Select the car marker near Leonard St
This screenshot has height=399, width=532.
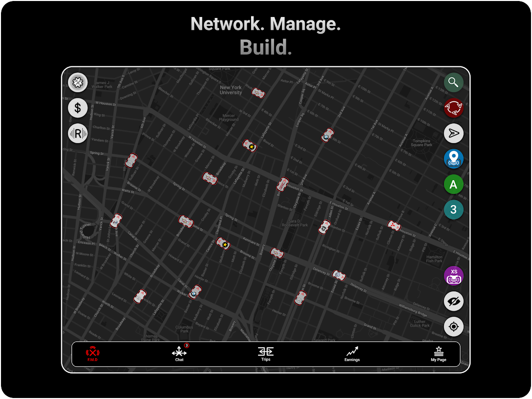[140, 296]
